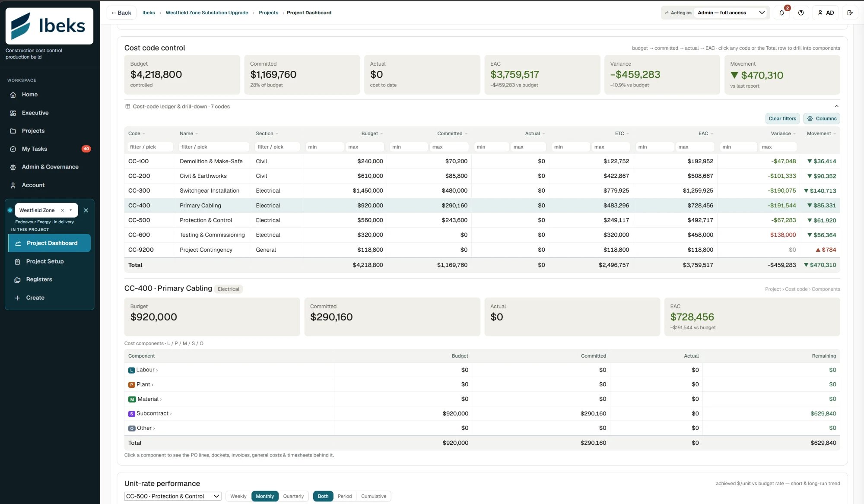Click the My Tasks 40 badge
The width and height of the screenshot is (864, 504).
86,149
